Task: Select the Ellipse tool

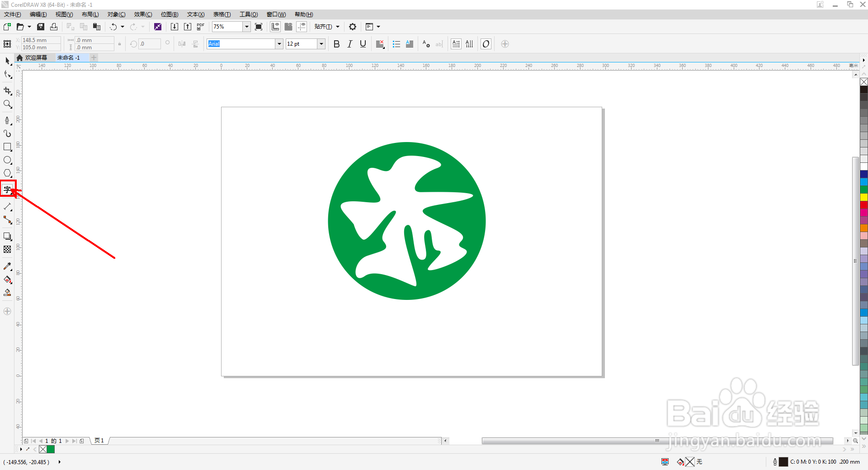Action: point(7,160)
